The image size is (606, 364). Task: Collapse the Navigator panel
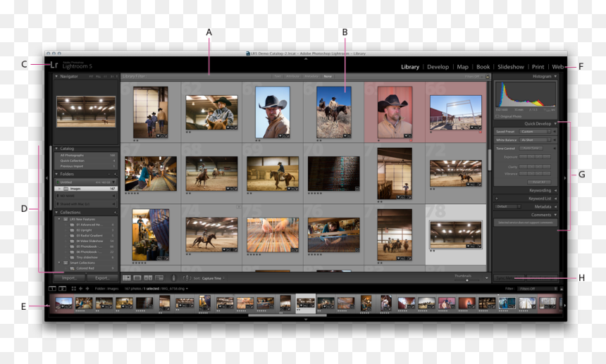pyautogui.click(x=56, y=77)
